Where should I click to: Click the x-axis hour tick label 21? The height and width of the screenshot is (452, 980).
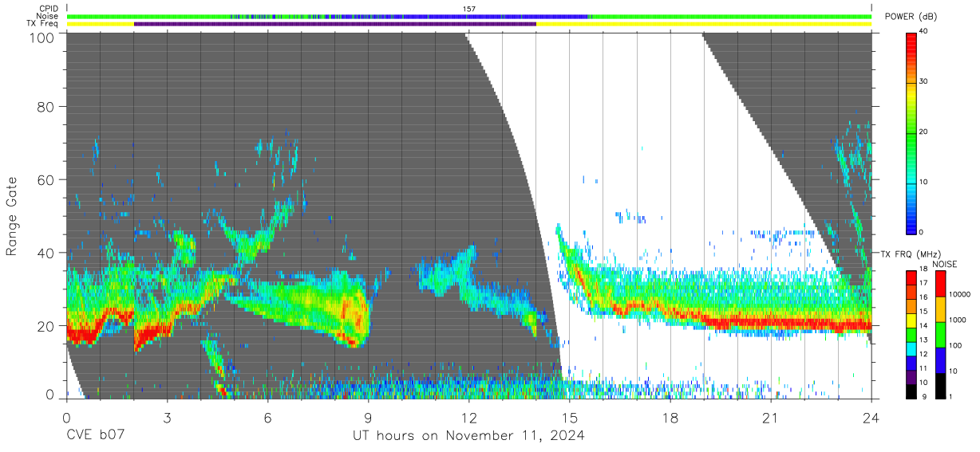tap(771, 417)
